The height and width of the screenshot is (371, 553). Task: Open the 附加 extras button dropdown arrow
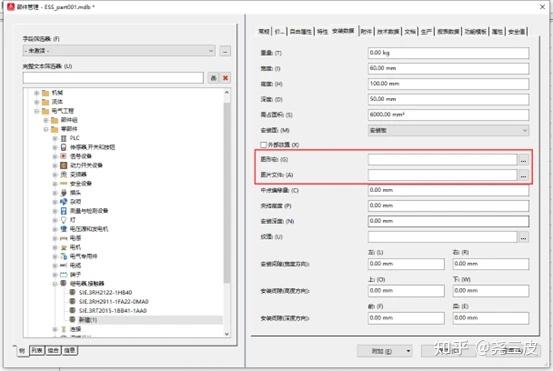(408, 351)
